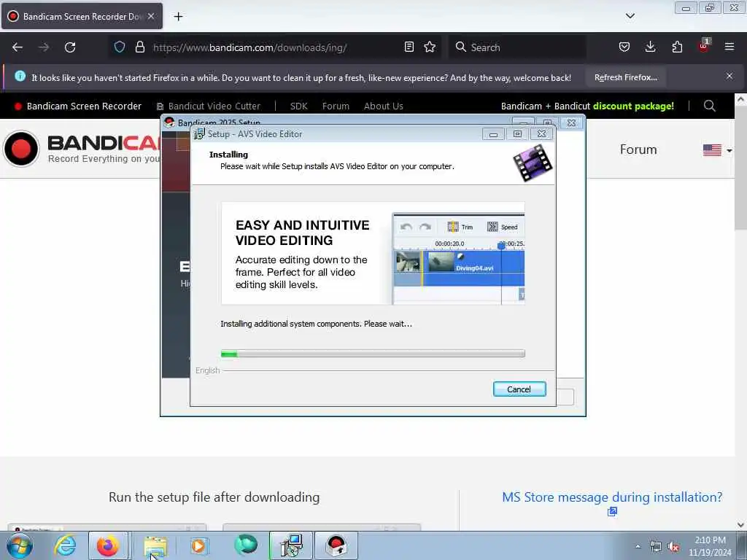Launch Internet Explorer from the taskbar
The width and height of the screenshot is (747, 560).
pyautogui.click(x=65, y=545)
